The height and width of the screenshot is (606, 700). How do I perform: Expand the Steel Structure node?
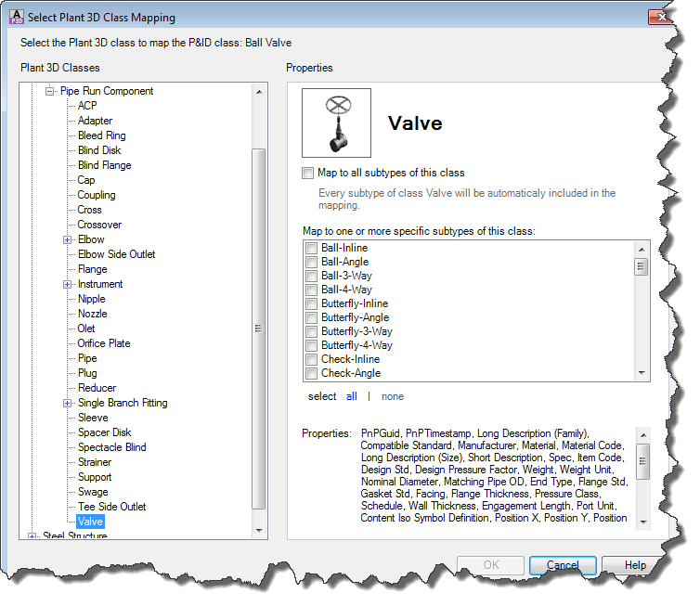(x=32, y=535)
